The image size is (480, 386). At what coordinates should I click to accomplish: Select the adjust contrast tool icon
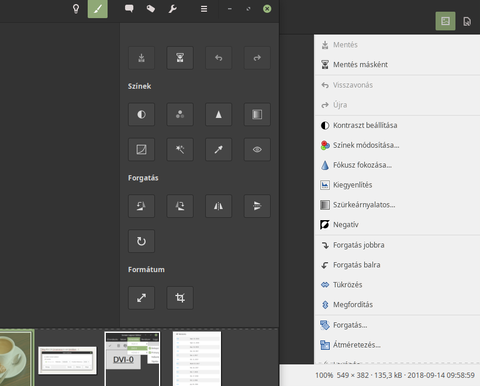tap(141, 115)
